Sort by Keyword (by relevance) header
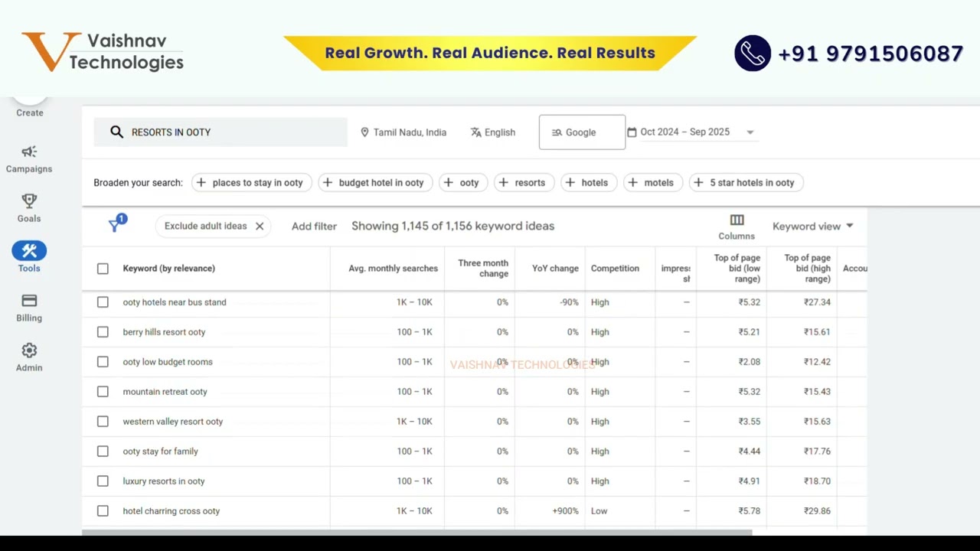Image resolution: width=980 pixels, height=551 pixels. 168,269
